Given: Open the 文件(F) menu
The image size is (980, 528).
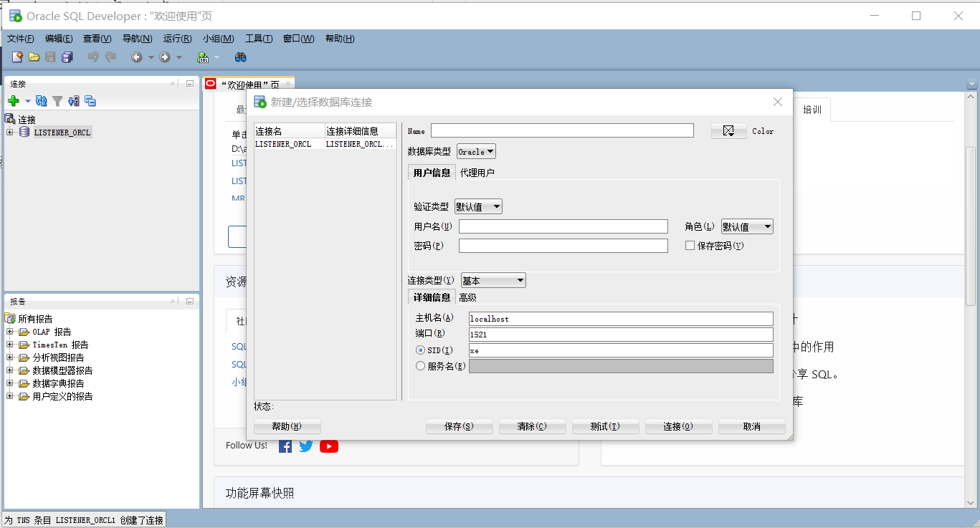Looking at the screenshot, I should click(21, 39).
